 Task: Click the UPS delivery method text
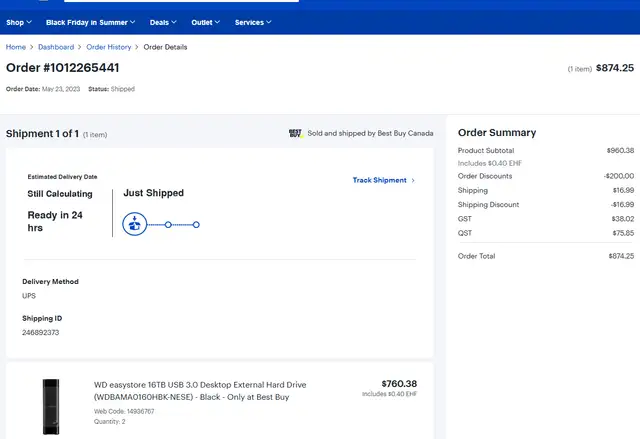click(29, 296)
